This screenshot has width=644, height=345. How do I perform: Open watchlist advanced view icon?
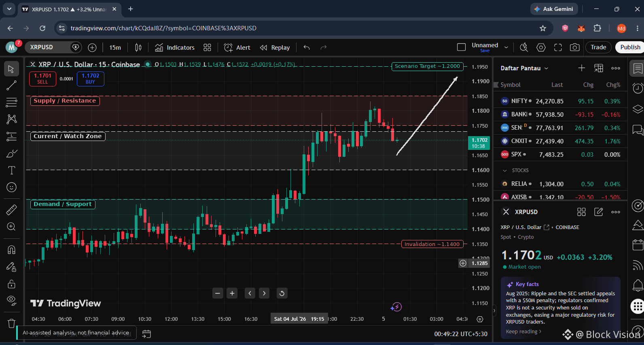click(599, 68)
